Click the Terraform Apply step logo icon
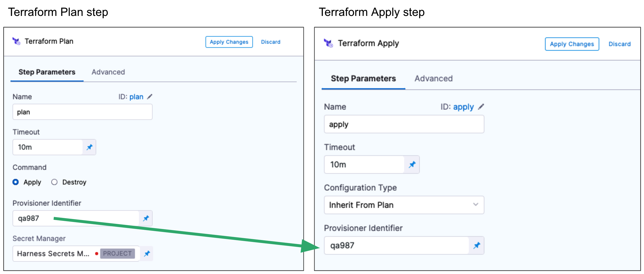Viewport: 644px width, 274px height. click(x=328, y=43)
